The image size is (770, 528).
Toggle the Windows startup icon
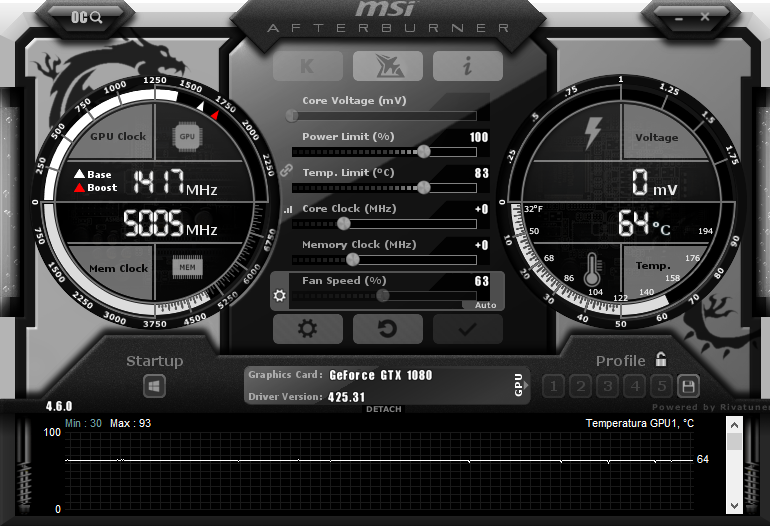(154, 387)
